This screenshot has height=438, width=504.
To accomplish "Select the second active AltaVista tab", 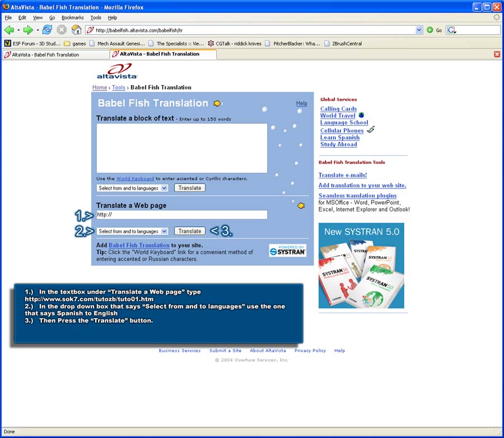I will 163,54.
